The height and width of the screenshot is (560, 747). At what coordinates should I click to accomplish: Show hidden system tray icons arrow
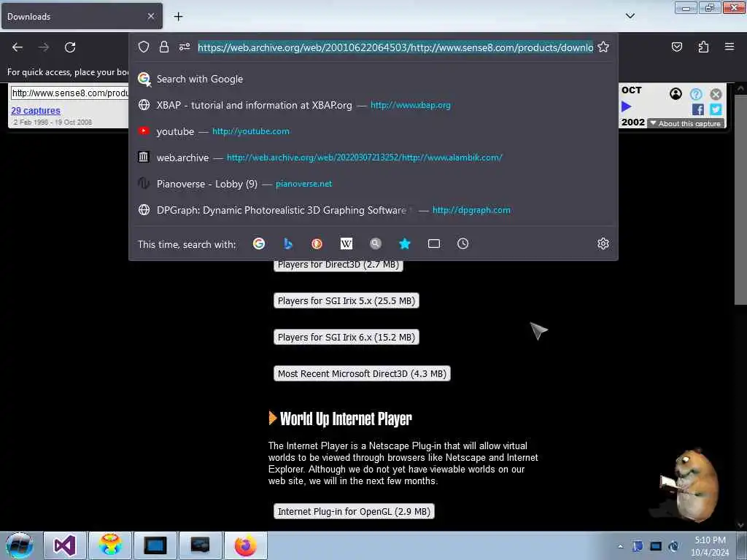(620, 546)
